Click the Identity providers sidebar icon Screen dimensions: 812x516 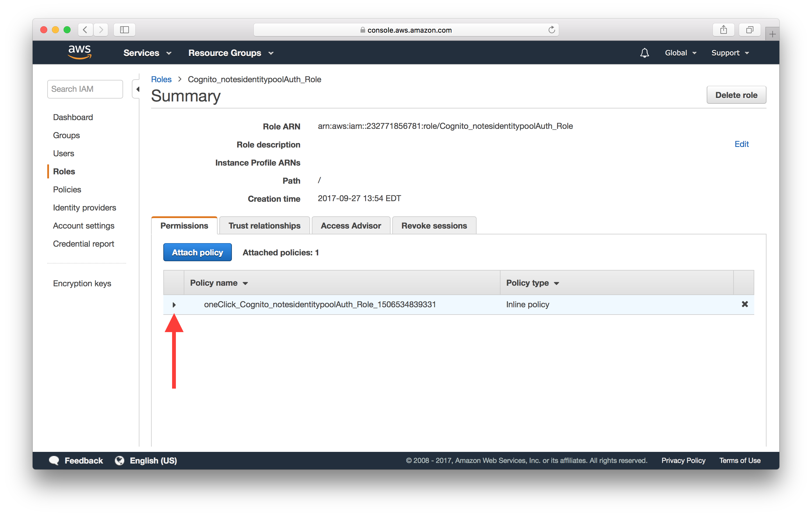click(85, 208)
